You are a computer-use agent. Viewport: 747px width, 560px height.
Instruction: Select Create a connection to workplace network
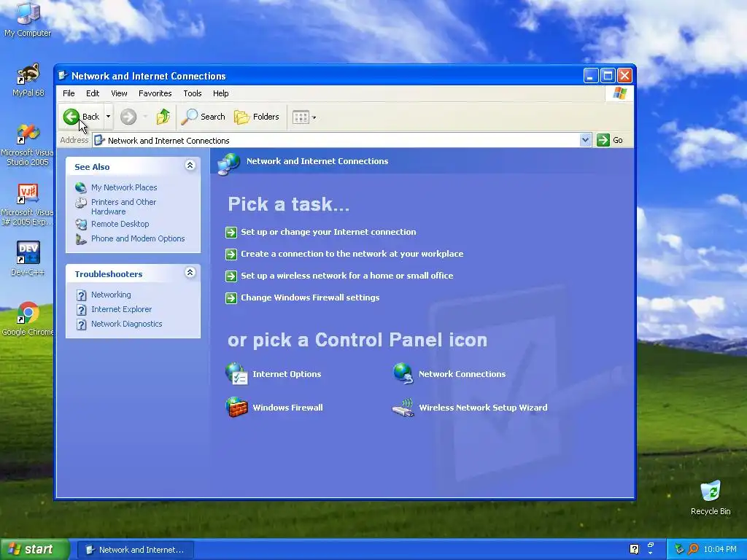[352, 254]
